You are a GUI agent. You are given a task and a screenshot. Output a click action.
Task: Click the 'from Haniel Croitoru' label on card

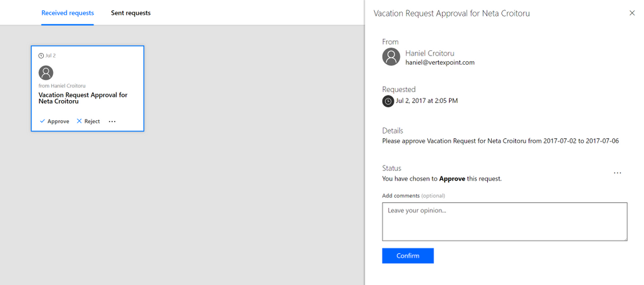tap(62, 86)
